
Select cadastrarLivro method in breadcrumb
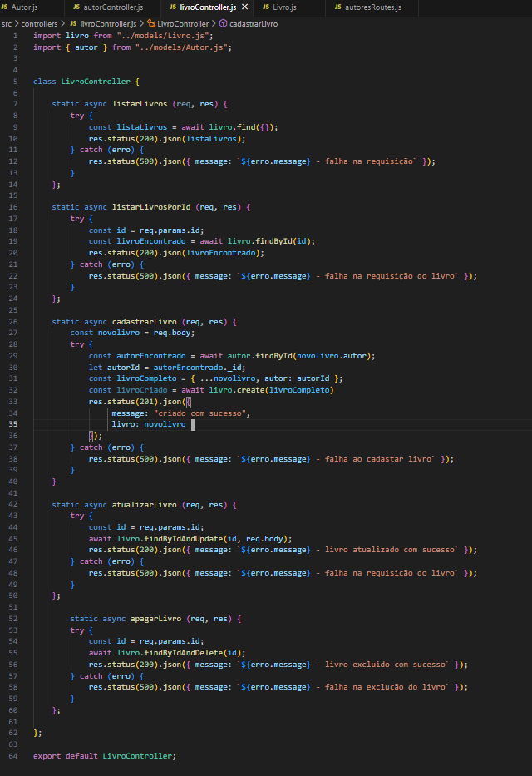point(254,24)
